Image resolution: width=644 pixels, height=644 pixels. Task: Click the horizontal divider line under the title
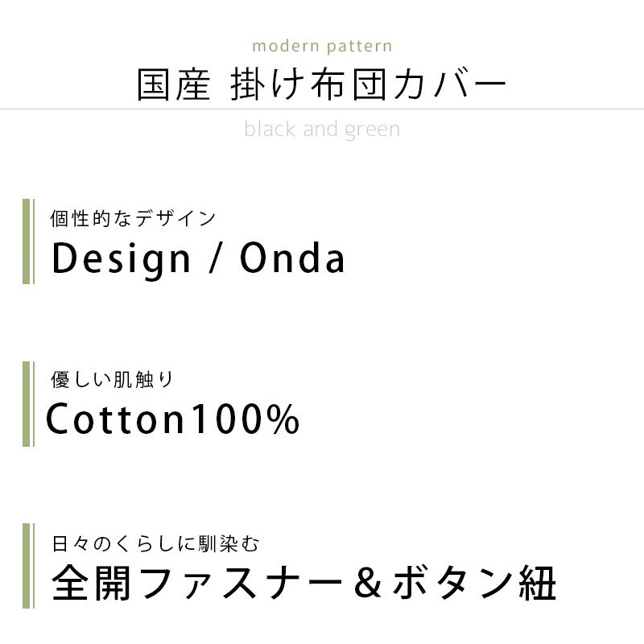click(322, 109)
